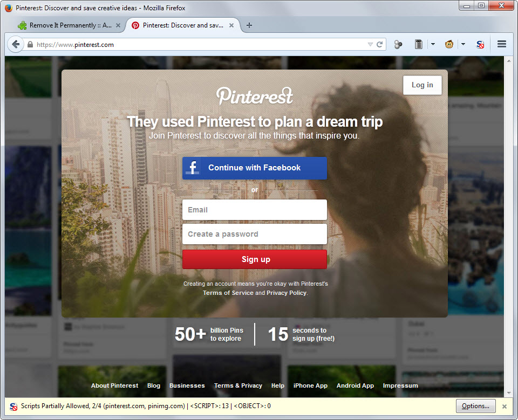This screenshot has width=518, height=420.
Task: Click the Firefox back arrow button
Action: (16, 44)
